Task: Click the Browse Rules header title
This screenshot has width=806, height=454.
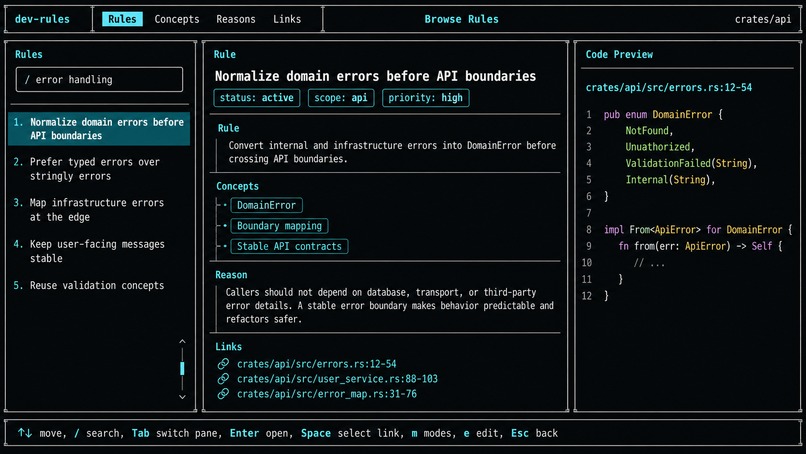Action: click(x=461, y=19)
